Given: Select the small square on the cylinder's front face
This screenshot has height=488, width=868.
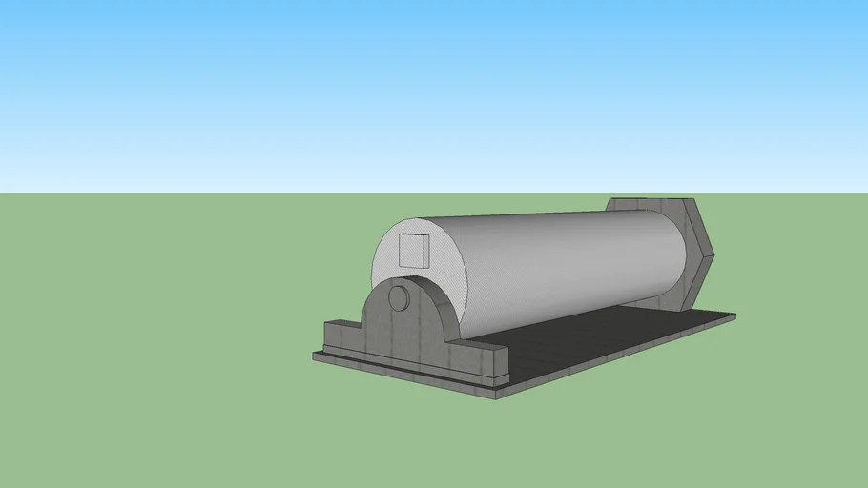Looking at the screenshot, I should [x=413, y=250].
